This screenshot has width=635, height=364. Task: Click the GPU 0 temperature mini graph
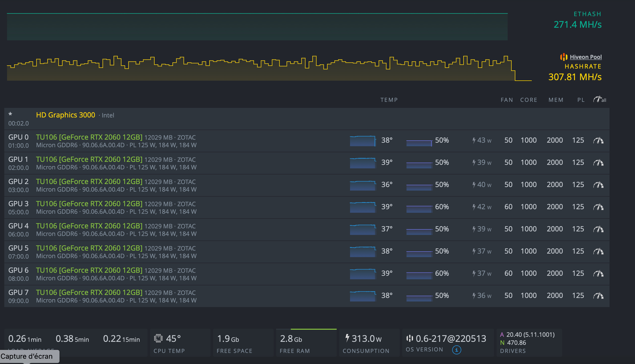tap(363, 141)
